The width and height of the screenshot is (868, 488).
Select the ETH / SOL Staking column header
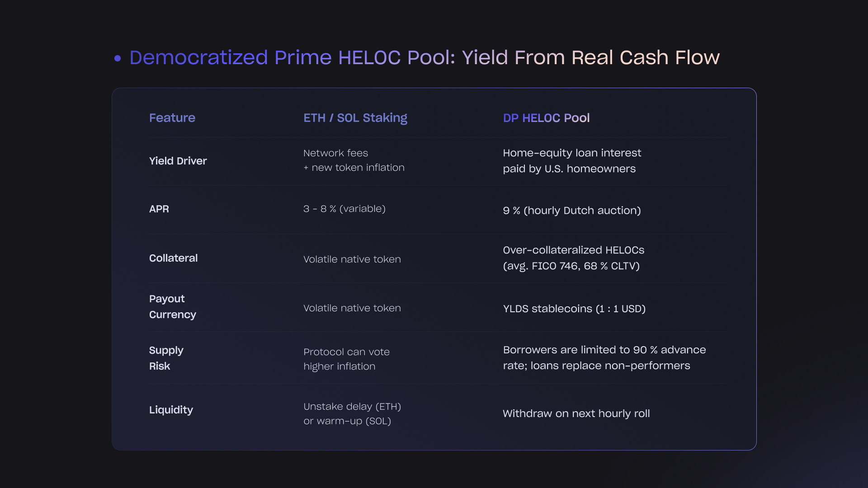click(355, 118)
